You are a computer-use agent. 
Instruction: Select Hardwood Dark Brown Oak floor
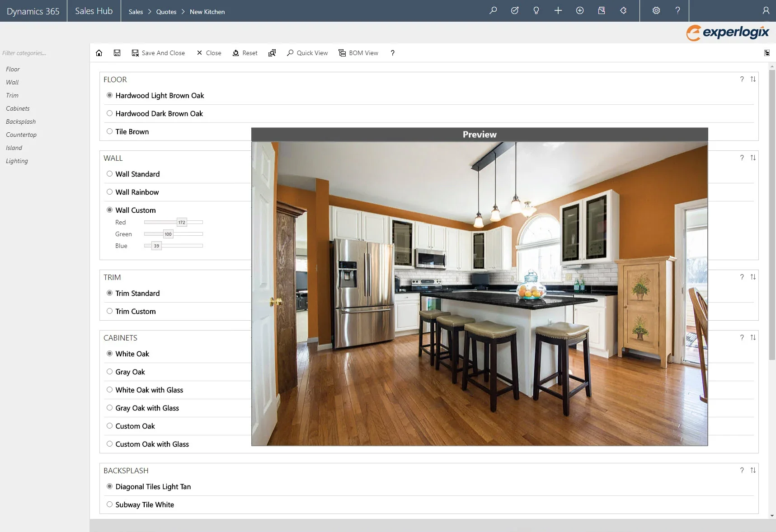pos(109,113)
